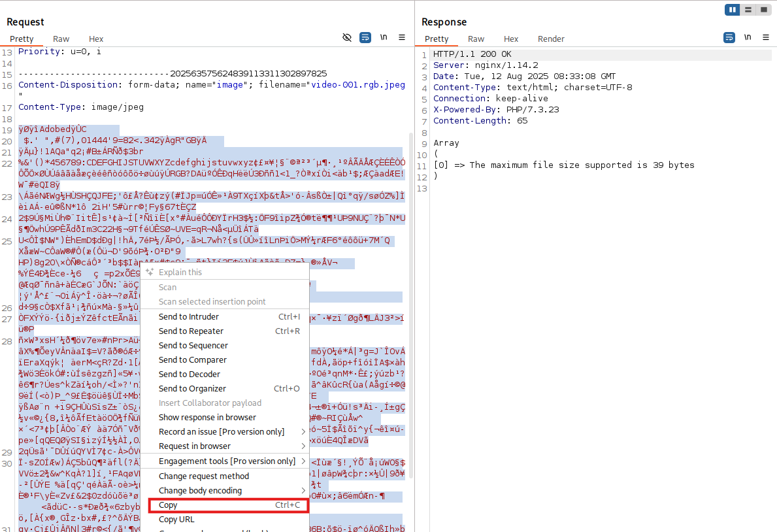Image resolution: width=777 pixels, height=532 pixels.
Task: Switch to side-by-side split layout
Action: click(x=733, y=10)
